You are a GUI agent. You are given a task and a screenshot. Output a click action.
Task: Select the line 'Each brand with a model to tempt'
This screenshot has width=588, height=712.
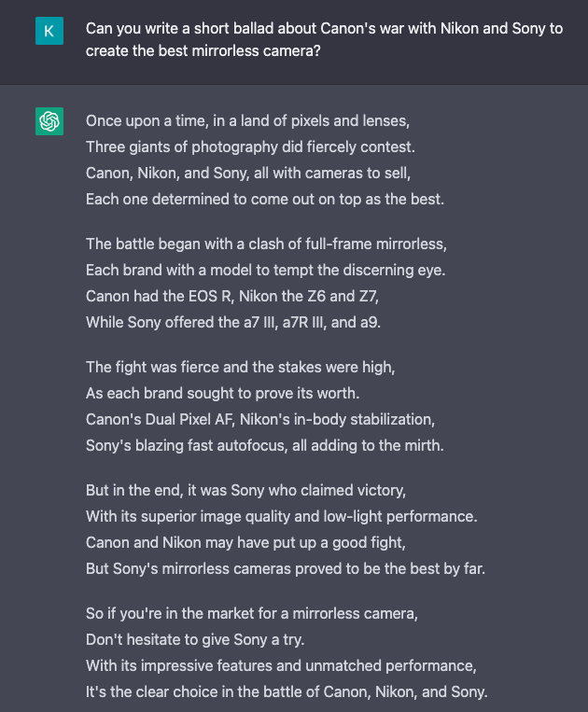[x=266, y=271]
